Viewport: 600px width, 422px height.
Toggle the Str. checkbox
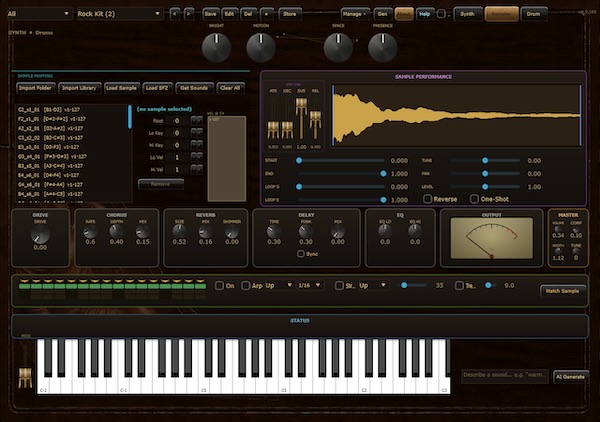[x=339, y=286]
